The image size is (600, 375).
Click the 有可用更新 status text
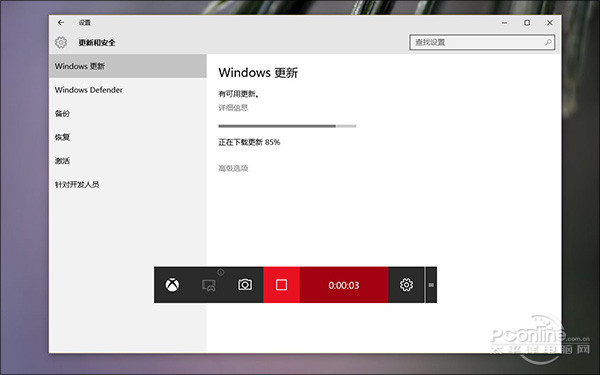tap(238, 94)
